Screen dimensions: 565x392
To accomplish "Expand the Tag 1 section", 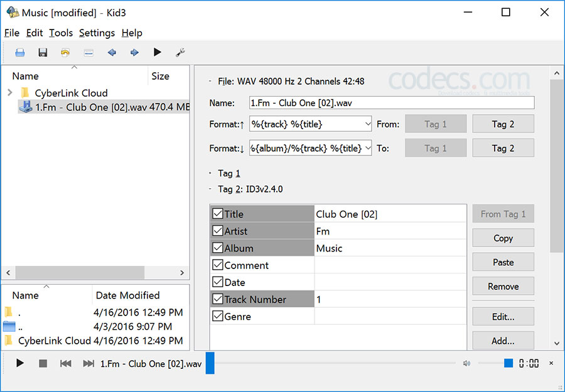I will (x=210, y=174).
